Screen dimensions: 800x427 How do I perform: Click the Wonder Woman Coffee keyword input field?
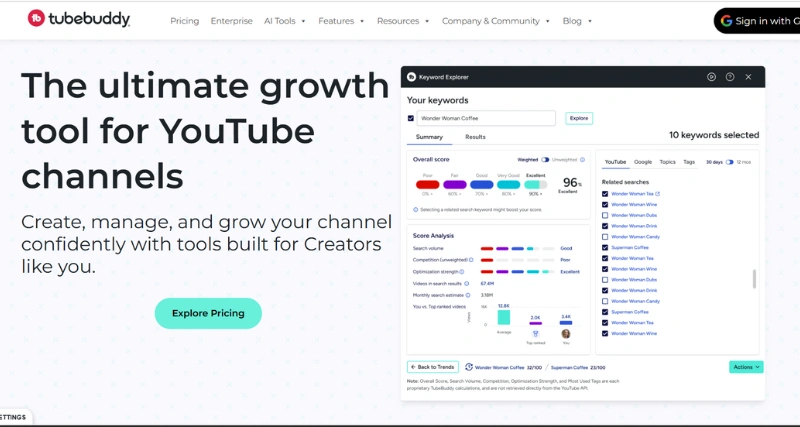click(x=486, y=118)
